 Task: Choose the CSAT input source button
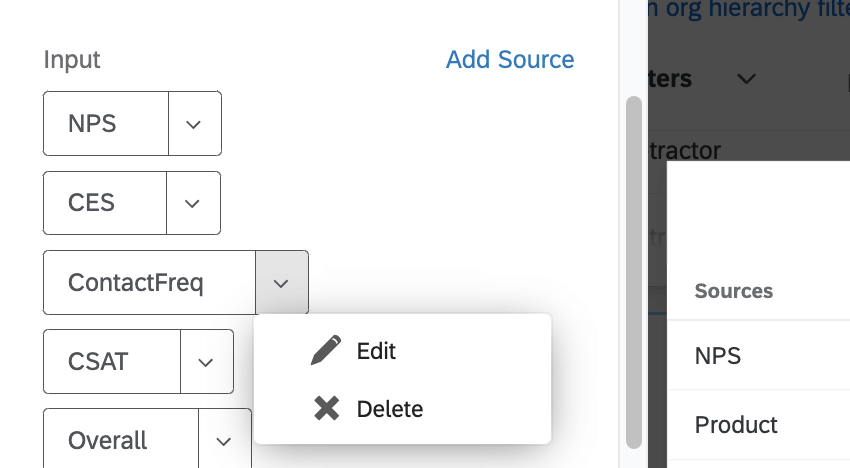[x=112, y=361]
